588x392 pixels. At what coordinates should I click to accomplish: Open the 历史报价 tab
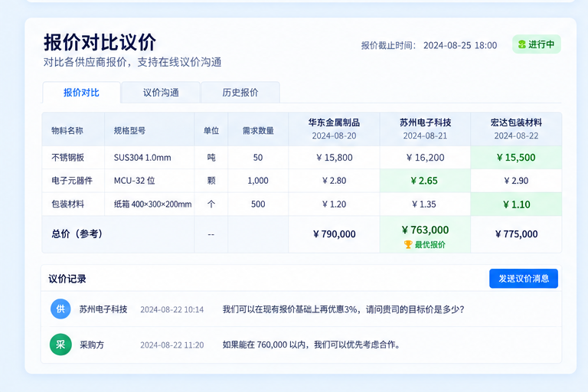coord(240,93)
